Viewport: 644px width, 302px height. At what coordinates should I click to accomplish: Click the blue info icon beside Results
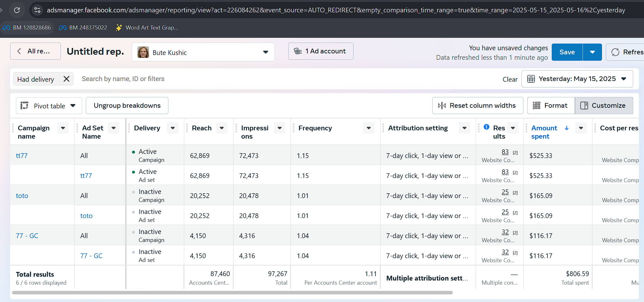click(486, 127)
